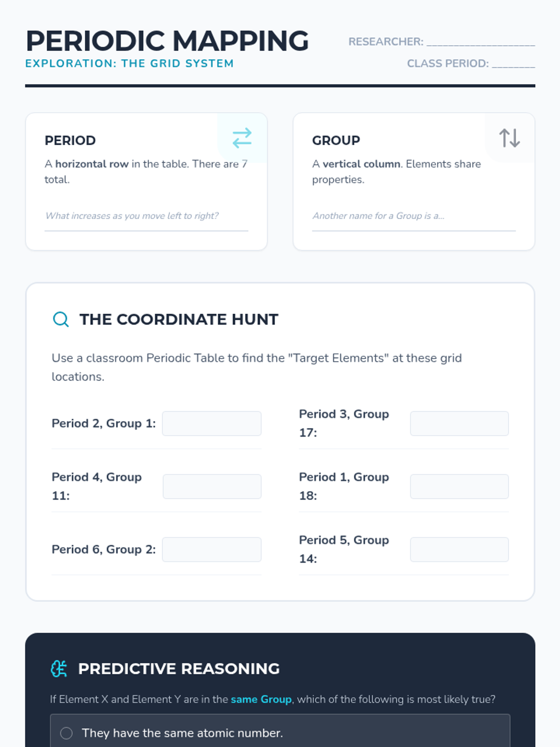Click the 'Exploration: The Grid System' subtitle

129,63
